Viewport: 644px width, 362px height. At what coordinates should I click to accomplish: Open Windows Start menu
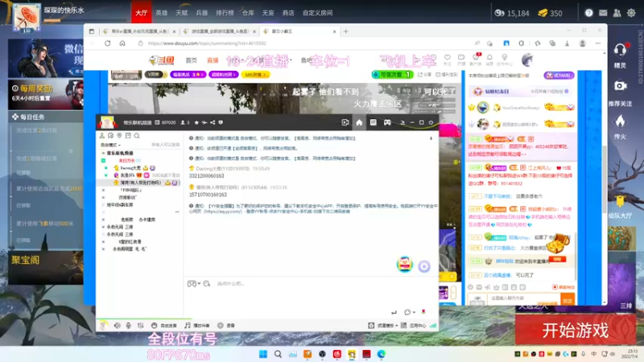coord(263,354)
